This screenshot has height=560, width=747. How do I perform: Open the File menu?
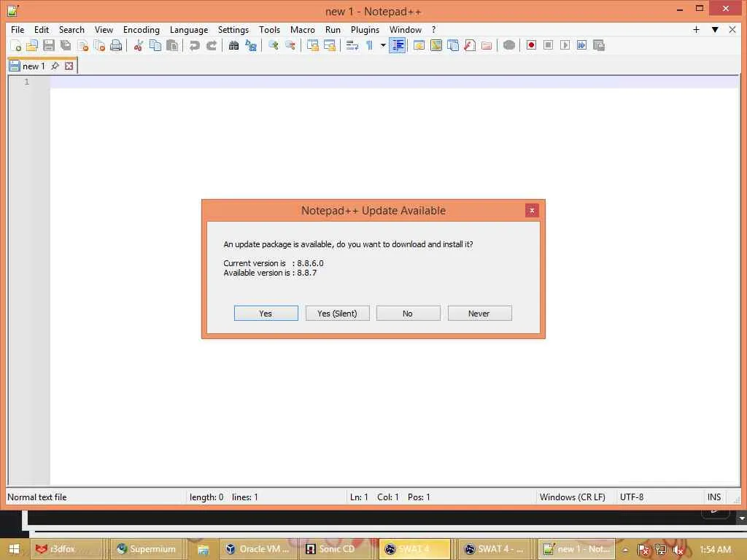tap(18, 29)
